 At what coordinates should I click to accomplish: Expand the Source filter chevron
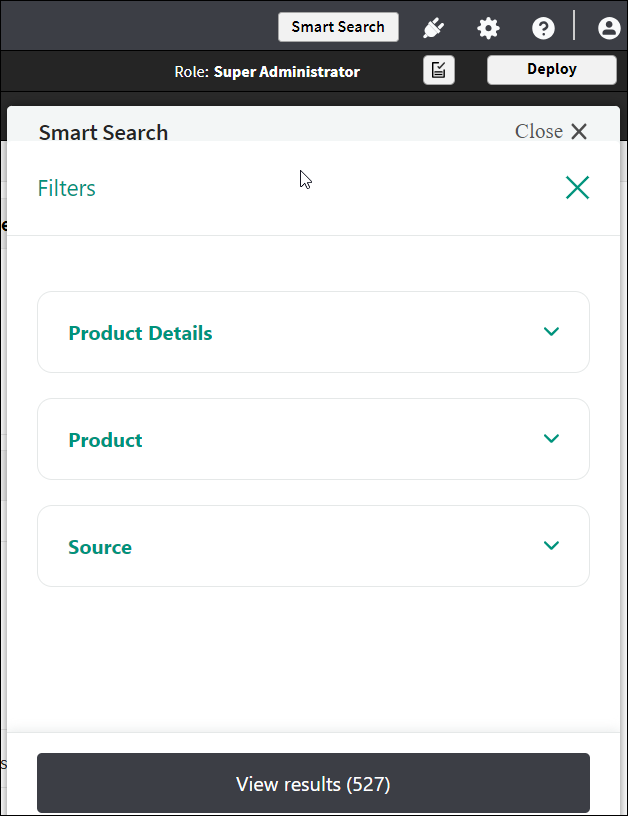click(551, 546)
